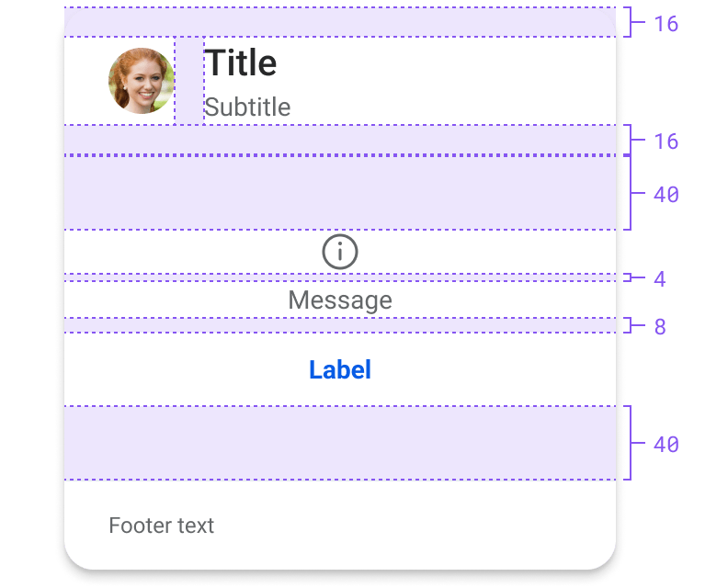The width and height of the screenshot is (728, 588).
Task: Click the purple gap between avatar and Title
Action: coord(189,81)
